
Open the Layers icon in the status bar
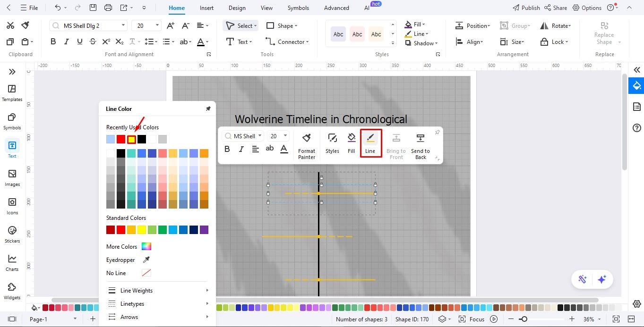[442, 319]
